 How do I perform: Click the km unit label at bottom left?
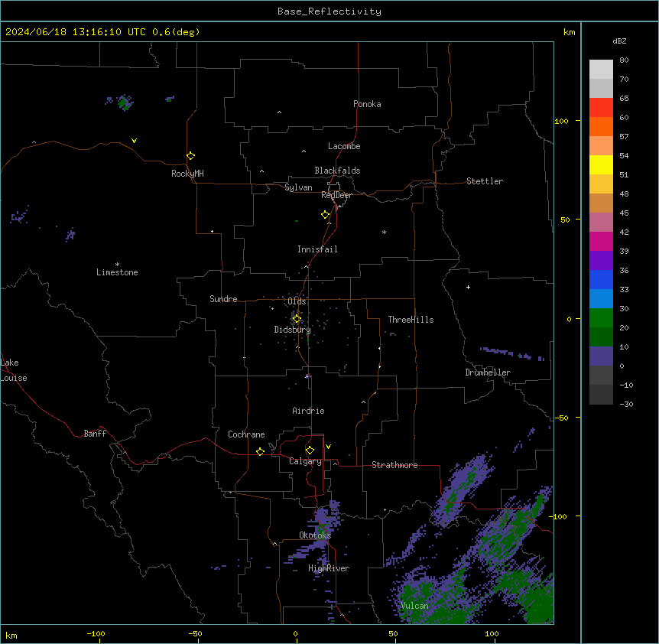click(x=11, y=635)
